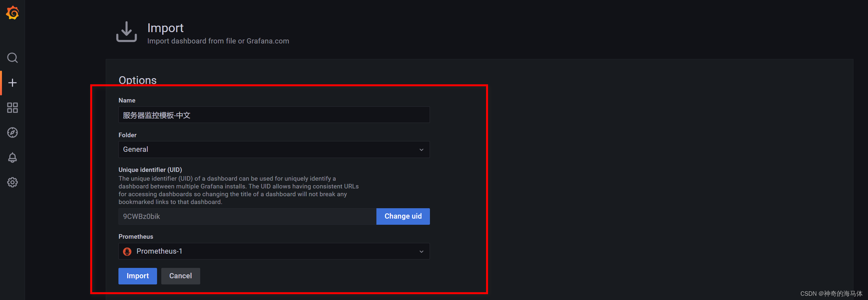The width and height of the screenshot is (868, 300).
Task: Click the Name field label
Action: [x=127, y=100]
